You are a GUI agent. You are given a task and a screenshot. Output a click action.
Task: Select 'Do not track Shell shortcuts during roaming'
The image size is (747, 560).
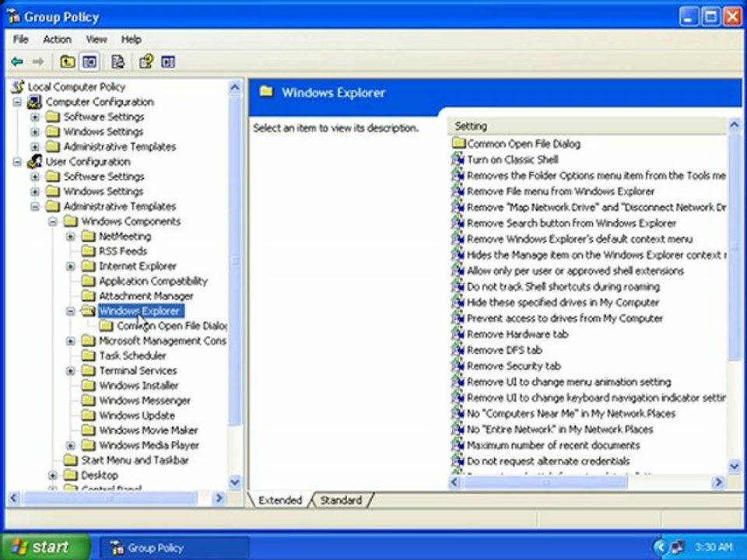[x=563, y=287]
